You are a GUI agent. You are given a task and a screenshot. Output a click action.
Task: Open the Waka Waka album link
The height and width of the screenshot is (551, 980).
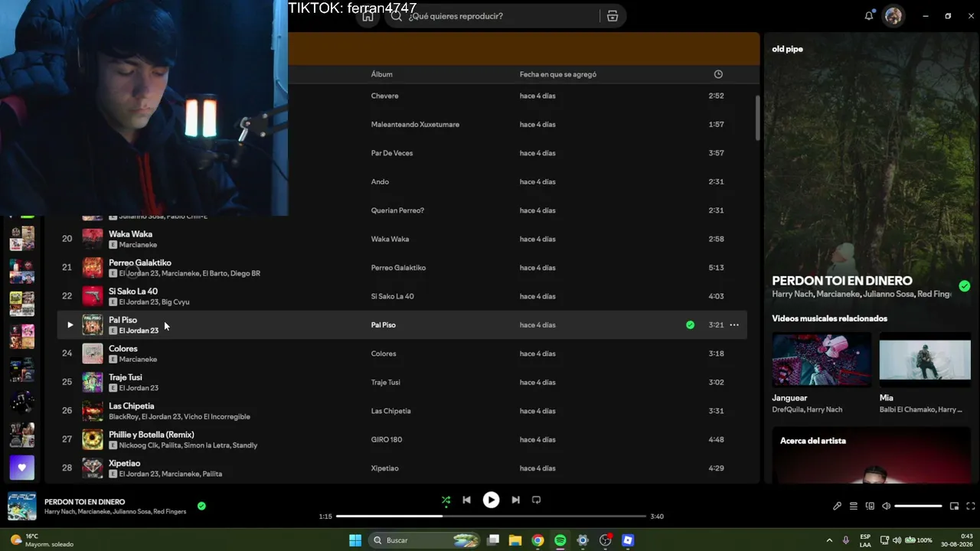point(390,240)
